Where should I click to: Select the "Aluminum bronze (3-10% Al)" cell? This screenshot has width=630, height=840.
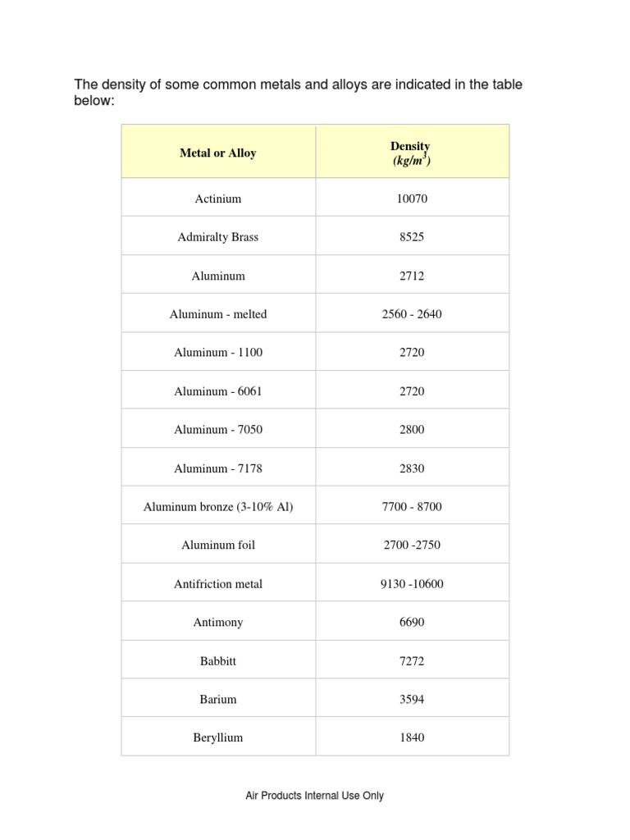point(218,507)
